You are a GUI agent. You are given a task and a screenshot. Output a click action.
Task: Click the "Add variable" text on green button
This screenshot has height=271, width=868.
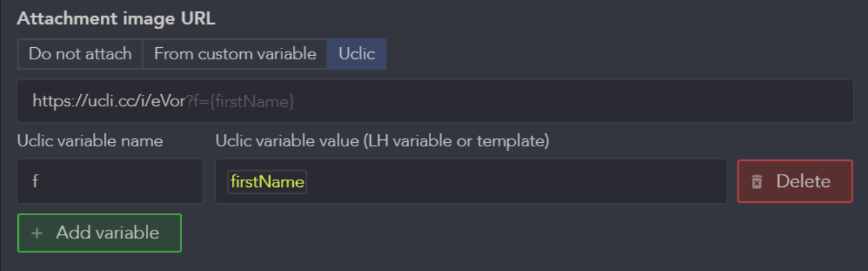point(107,233)
